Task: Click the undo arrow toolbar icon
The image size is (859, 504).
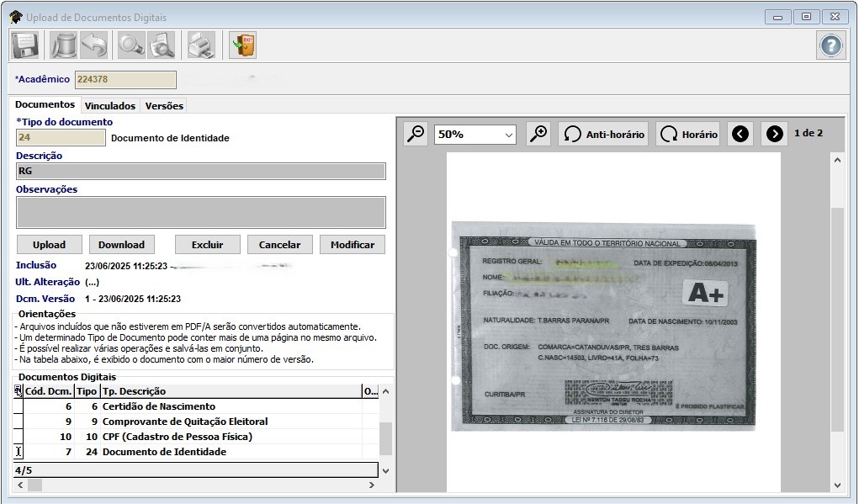Action: coord(93,45)
